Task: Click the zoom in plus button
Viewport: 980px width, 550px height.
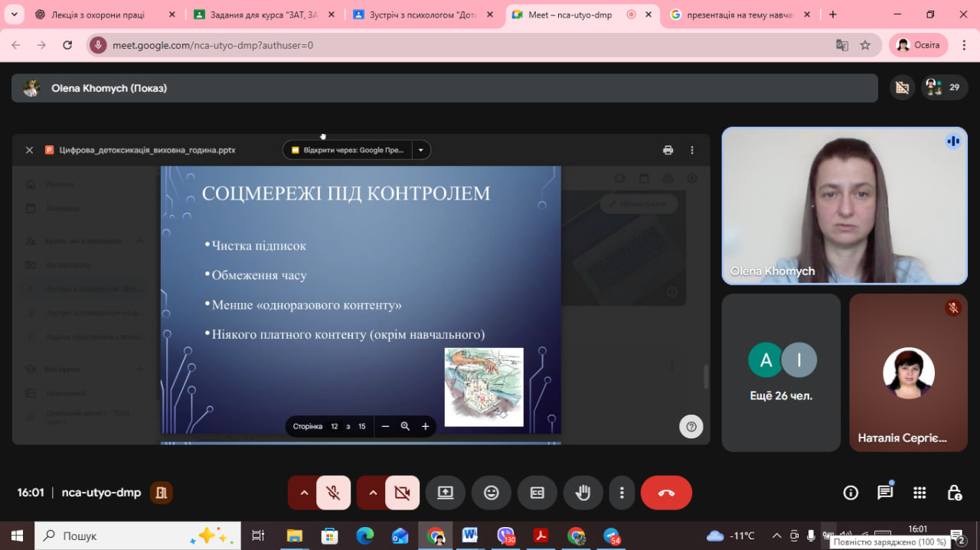Action: point(426,426)
